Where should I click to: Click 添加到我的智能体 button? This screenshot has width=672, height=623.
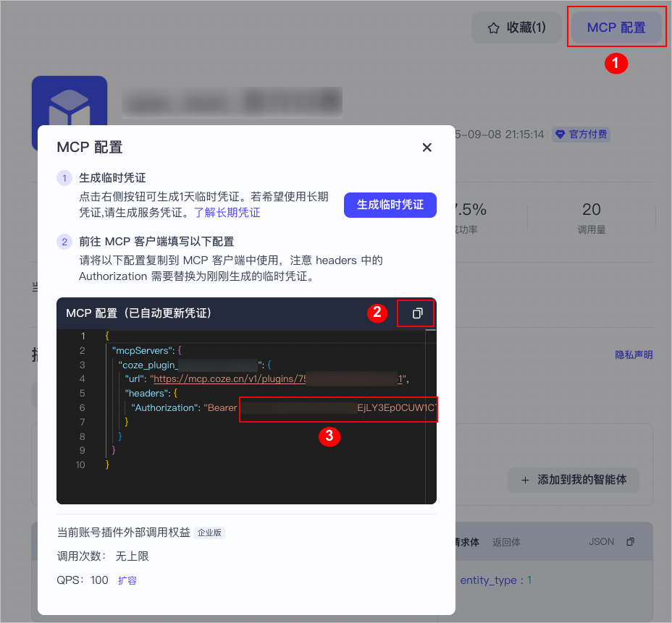[573, 480]
